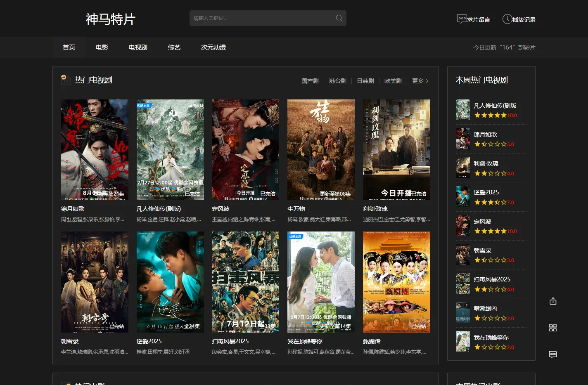The width and height of the screenshot is (588, 385).
Task: Click 暗潮缉凶 star rating 2.0
Action: pos(494,318)
